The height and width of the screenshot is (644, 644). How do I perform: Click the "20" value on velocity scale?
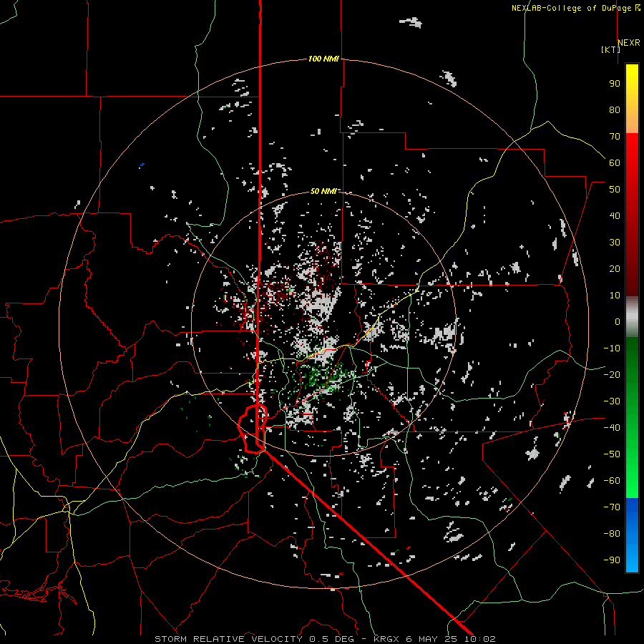(x=615, y=269)
